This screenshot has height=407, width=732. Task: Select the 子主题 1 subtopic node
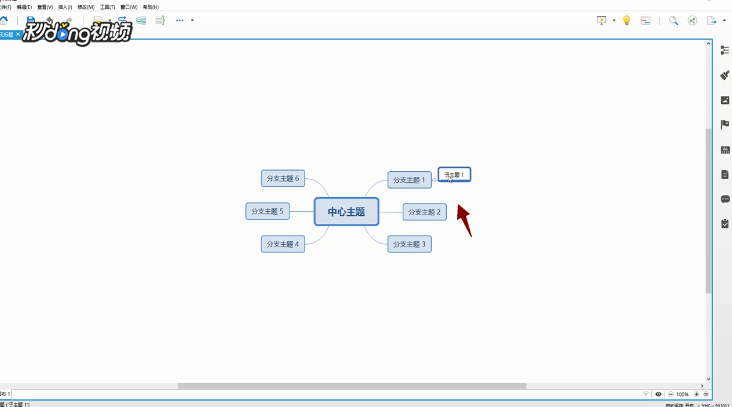tap(454, 175)
